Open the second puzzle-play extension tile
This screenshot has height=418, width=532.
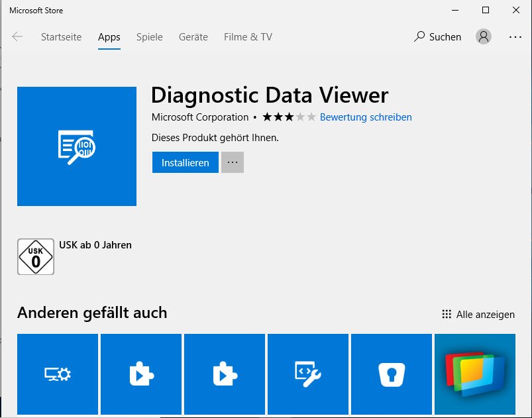point(225,374)
